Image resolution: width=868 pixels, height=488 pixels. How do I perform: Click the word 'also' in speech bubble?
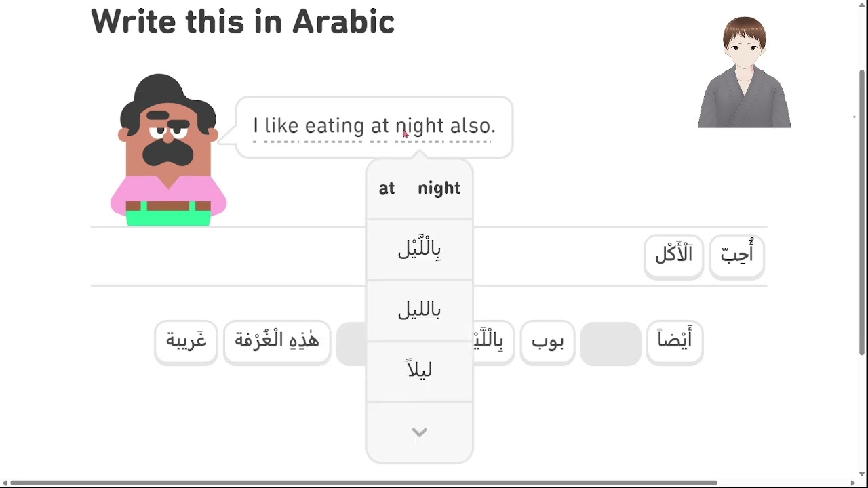473,126
